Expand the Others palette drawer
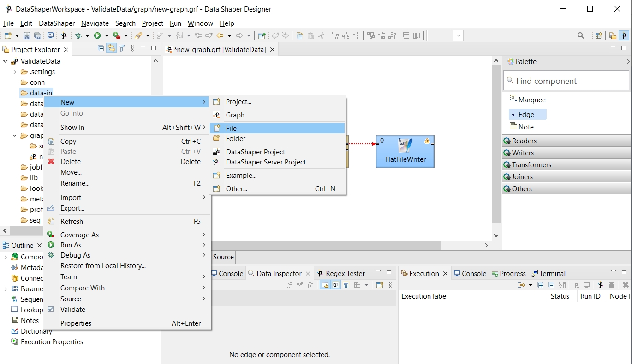The image size is (632, 364). (x=566, y=188)
